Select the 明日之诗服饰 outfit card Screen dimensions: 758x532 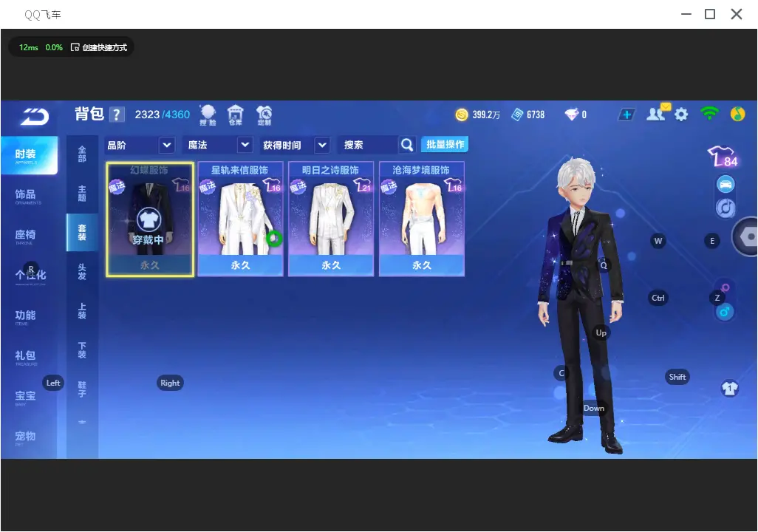331,219
